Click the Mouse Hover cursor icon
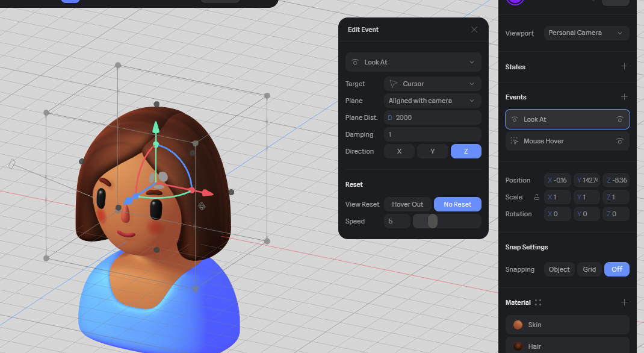Screen dimensions: 644x353 [514, 141]
